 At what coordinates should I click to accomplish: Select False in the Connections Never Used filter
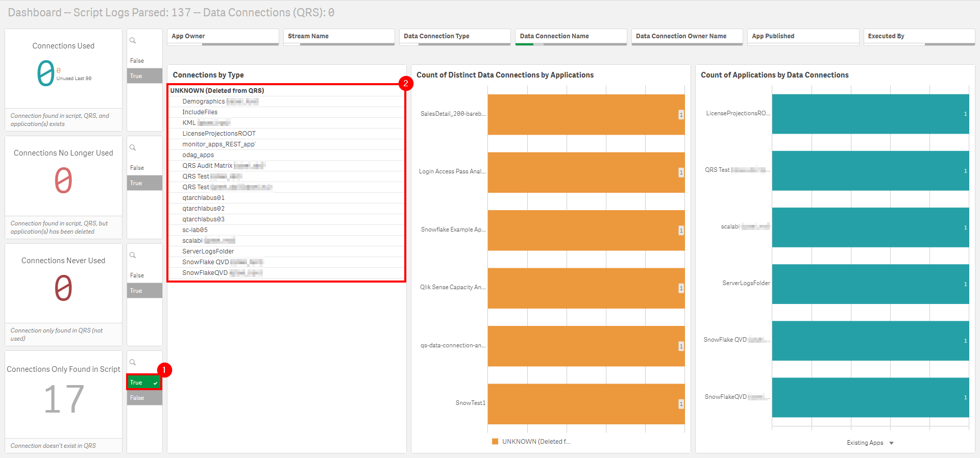(x=144, y=275)
